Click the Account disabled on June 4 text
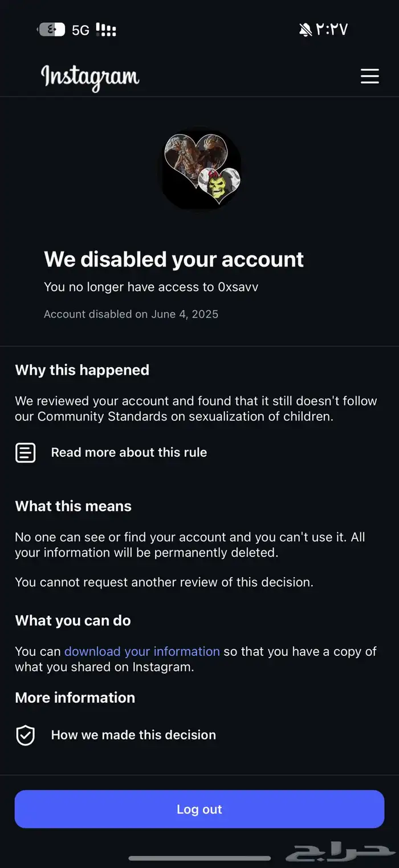399x868 pixels. click(x=131, y=314)
